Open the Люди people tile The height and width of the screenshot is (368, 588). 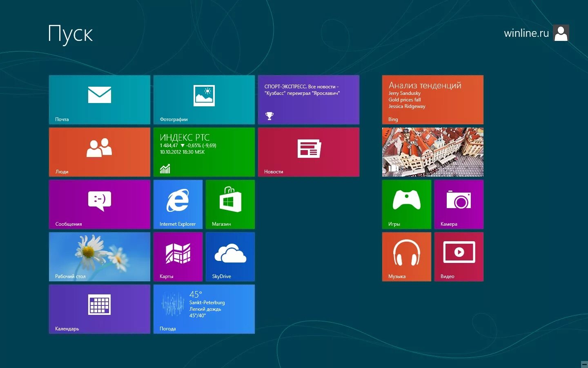[x=100, y=152]
